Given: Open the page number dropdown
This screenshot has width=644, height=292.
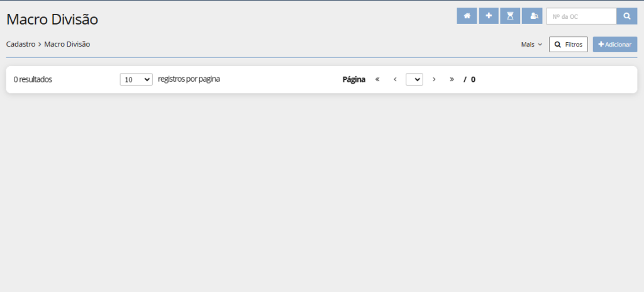Looking at the screenshot, I should click(x=414, y=80).
